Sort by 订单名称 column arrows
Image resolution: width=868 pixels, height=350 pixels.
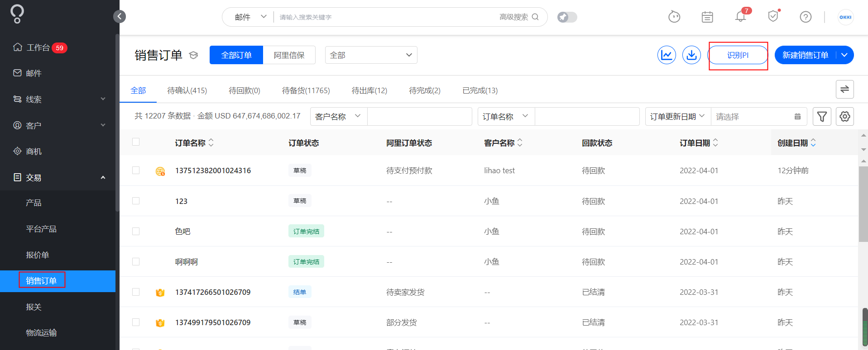point(211,142)
